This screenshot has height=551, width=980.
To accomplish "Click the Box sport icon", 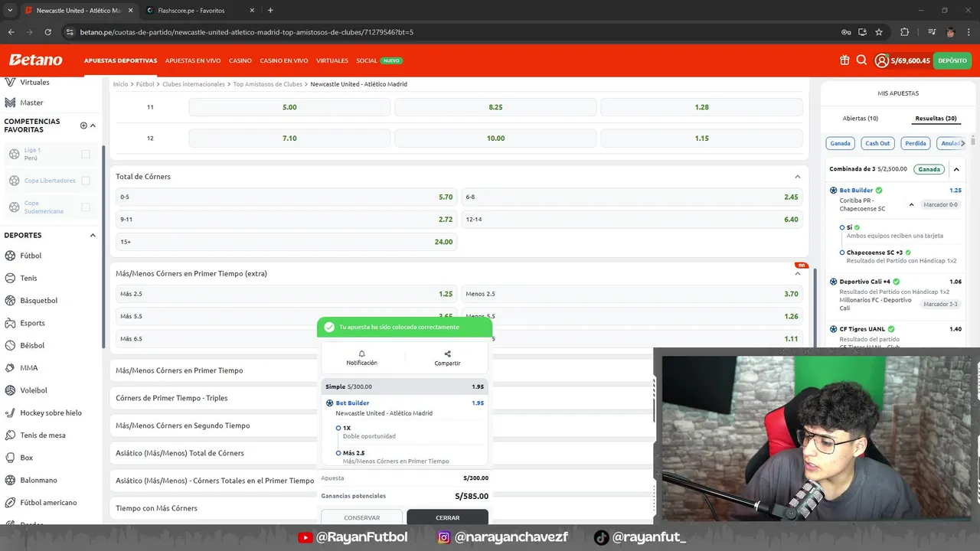I will coord(11,458).
